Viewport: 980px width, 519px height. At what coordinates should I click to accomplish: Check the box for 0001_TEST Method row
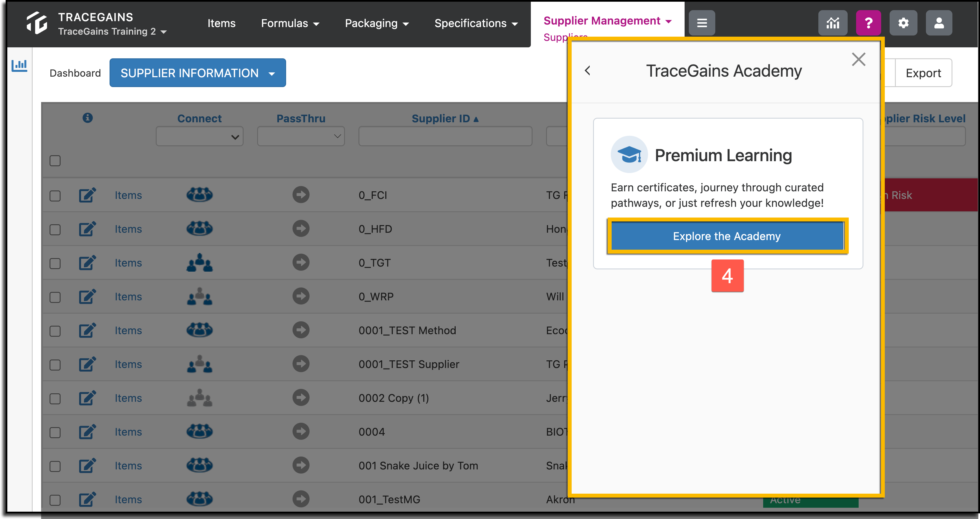(55, 331)
